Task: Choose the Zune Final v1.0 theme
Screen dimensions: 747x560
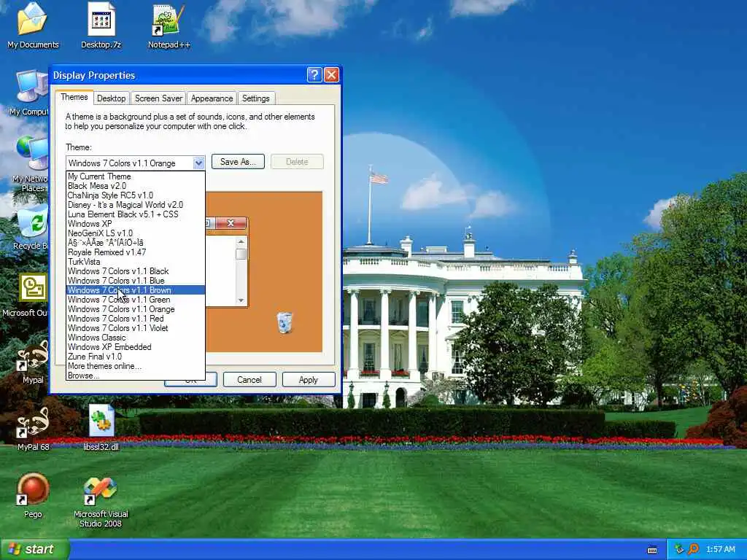Action: coord(135,357)
